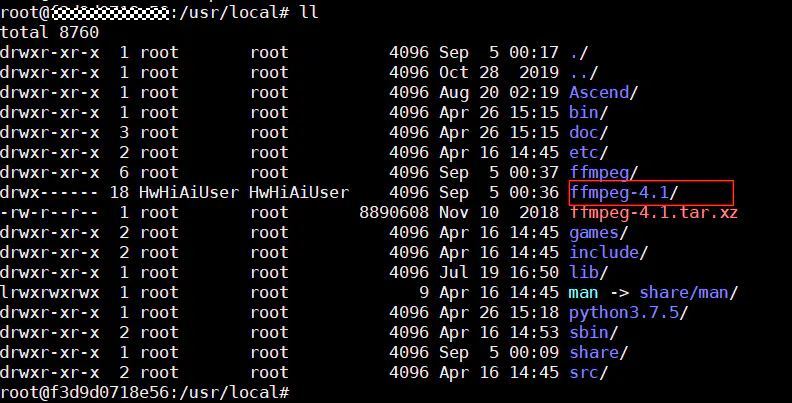Click the file size 8890608
This screenshot has width=792, height=403.
click(x=394, y=212)
